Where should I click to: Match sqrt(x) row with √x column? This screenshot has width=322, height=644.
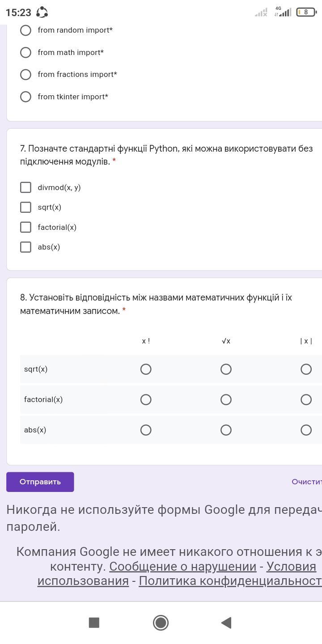226,369
